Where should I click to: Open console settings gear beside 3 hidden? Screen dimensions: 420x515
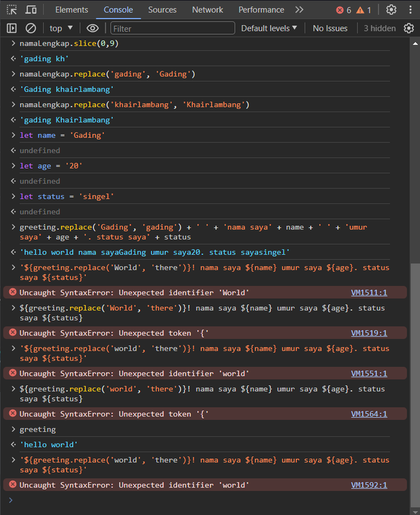tap(408, 28)
